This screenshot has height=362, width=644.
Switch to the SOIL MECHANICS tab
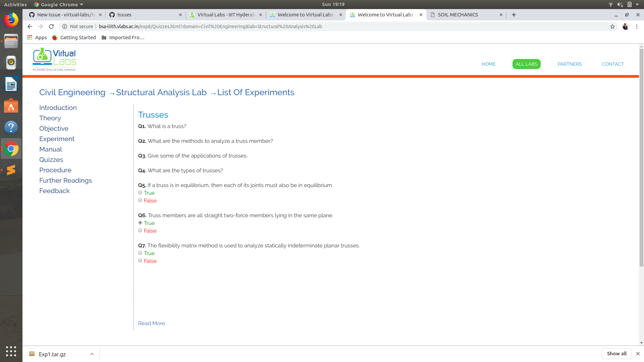(x=458, y=14)
